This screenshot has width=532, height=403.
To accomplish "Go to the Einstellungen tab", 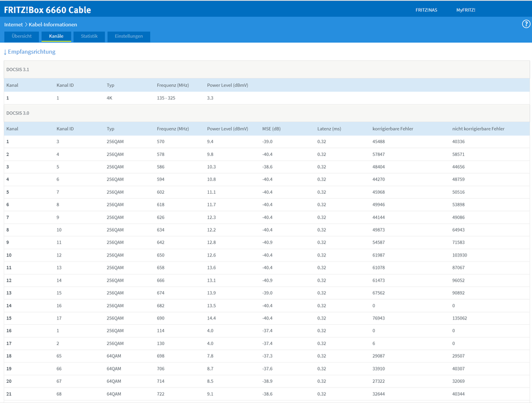I will click(x=129, y=36).
